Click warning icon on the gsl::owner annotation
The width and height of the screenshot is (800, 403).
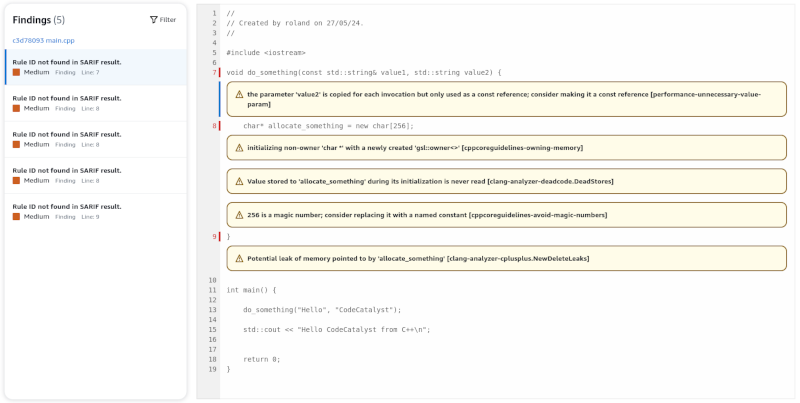[238, 148]
